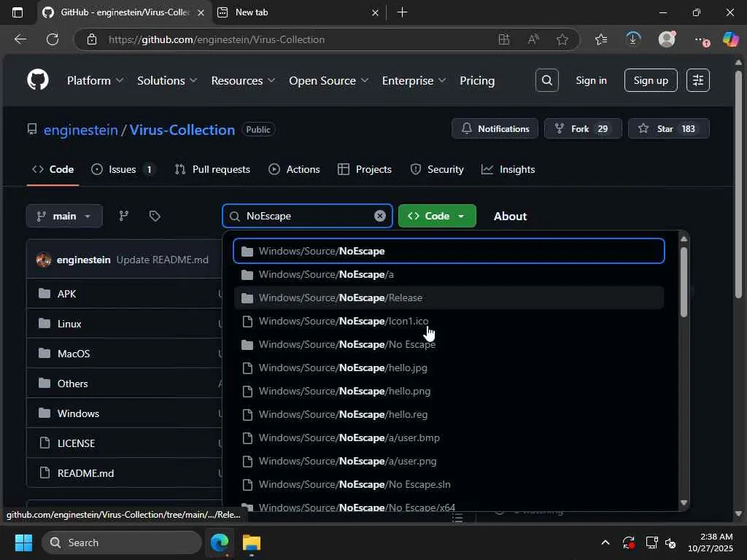Expand the Solutions menu
The width and height of the screenshot is (747, 560).
pyautogui.click(x=167, y=80)
